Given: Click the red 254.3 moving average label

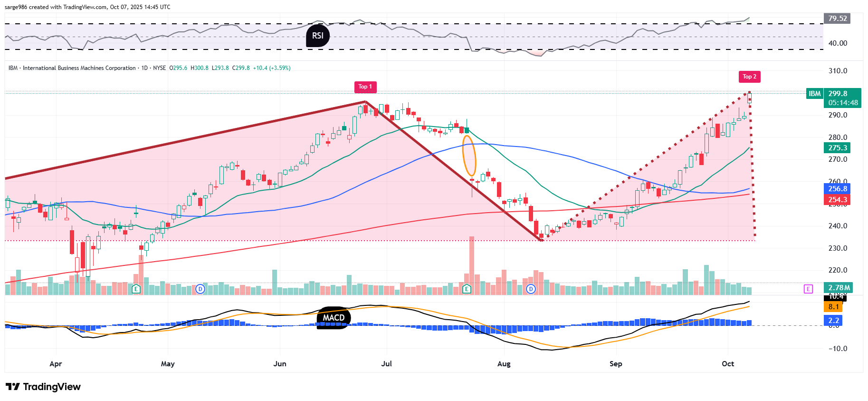Looking at the screenshot, I should pos(837,200).
